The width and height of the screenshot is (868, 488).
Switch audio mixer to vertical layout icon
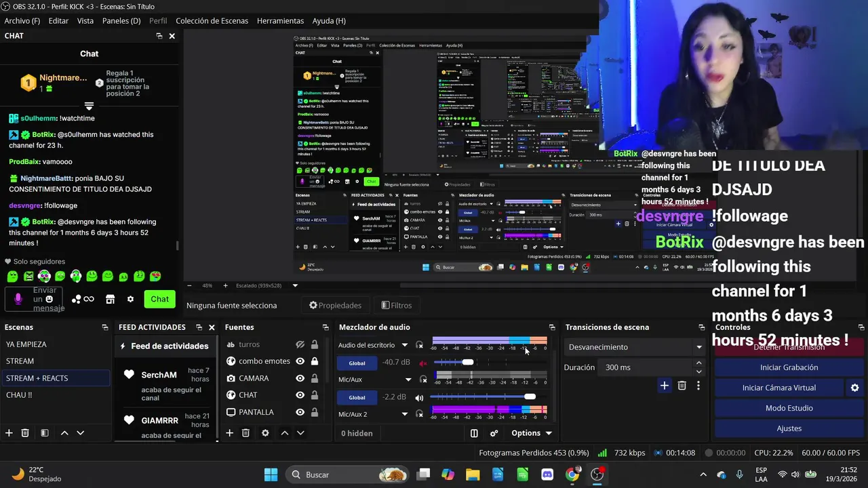coord(474,433)
